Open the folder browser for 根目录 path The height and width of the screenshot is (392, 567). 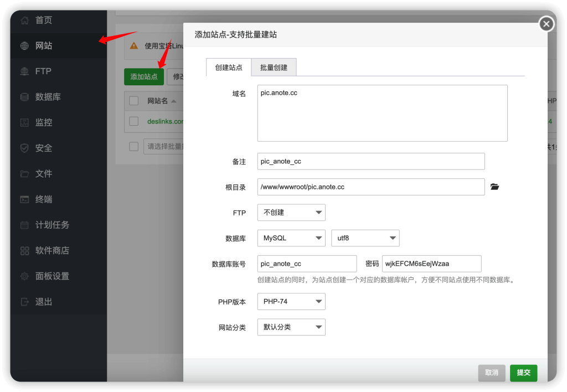click(x=494, y=187)
